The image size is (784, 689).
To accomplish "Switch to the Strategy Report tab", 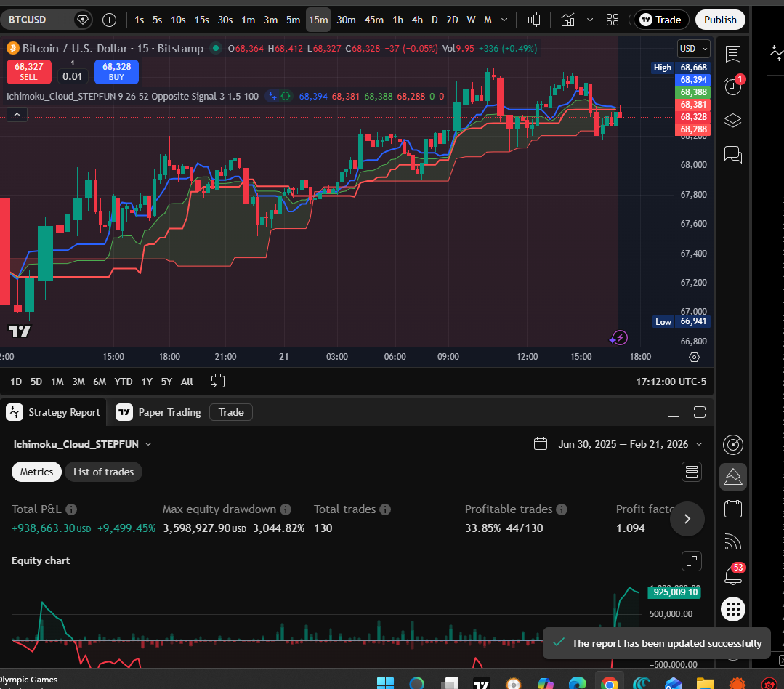I will (54, 413).
